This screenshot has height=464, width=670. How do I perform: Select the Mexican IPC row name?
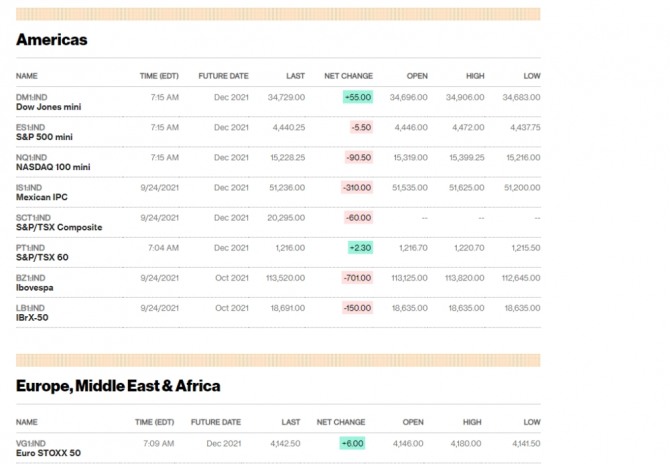coord(43,196)
